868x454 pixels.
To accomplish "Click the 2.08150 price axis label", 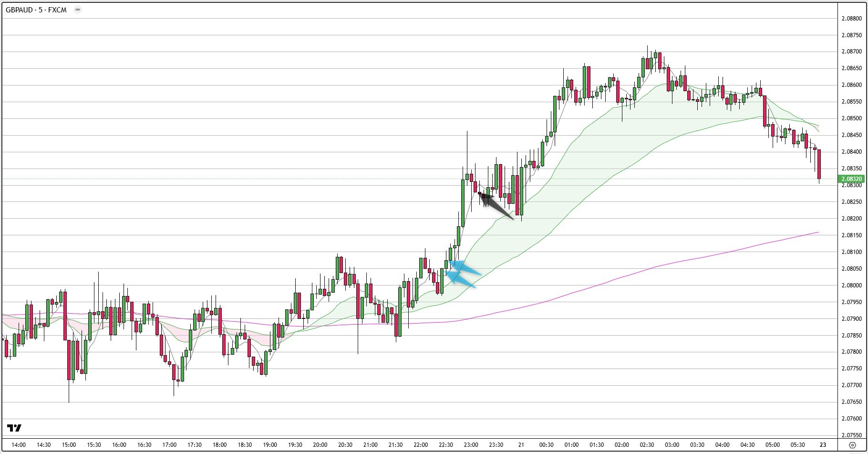I will click(x=851, y=235).
